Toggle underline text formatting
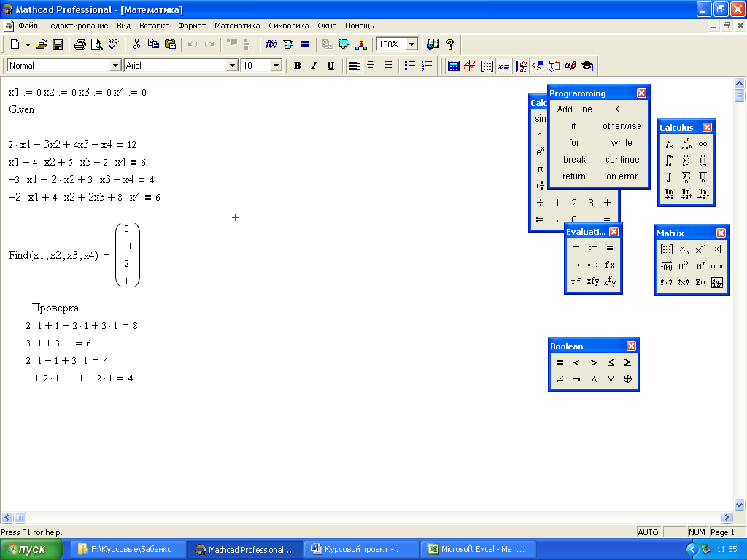 pyautogui.click(x=330, y=66)
